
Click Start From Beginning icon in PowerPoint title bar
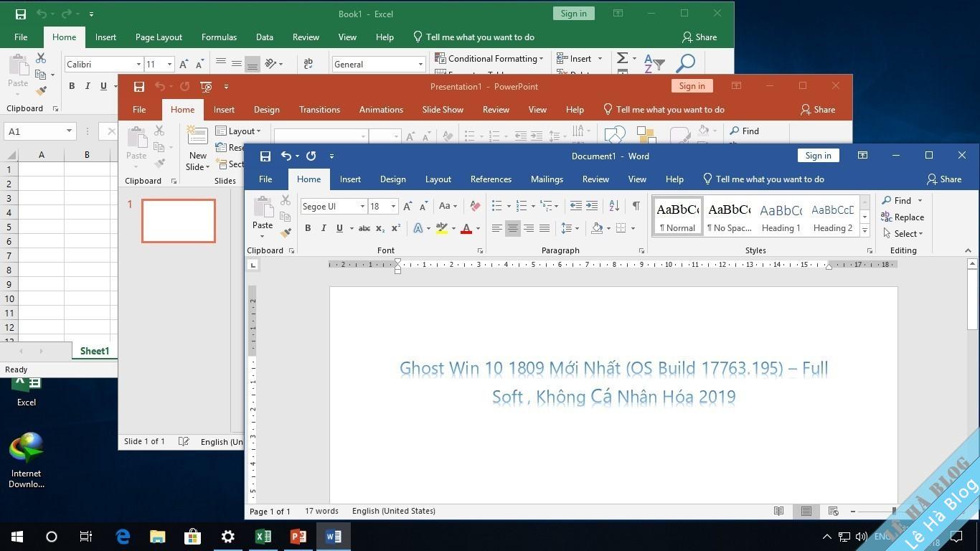click(x=206, y=86)
